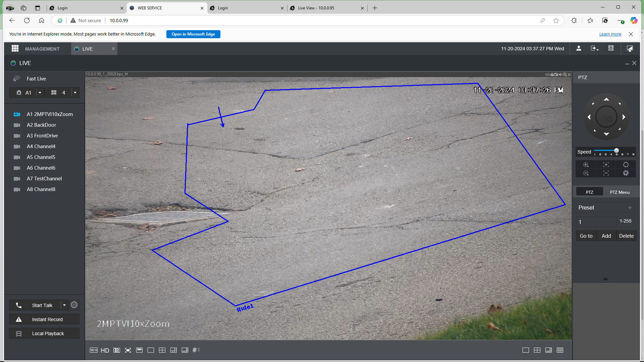This screenshot has height=362, width=644.
Task: Tilt camera up with PTZ up arrow
Action: tap(606, 100)
